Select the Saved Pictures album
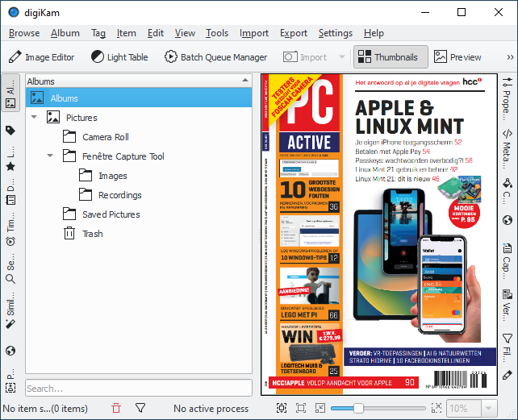Screen dimensions: 518x420 pyautogui.click(x=111, y=214)
